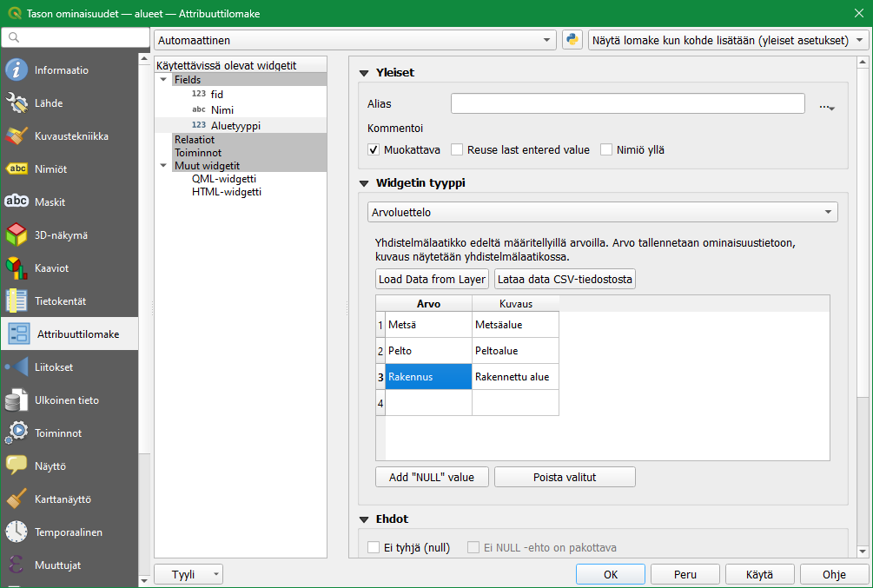Viewport: 873px width, 588px height.
Task: Collapse the Widgetin tyyppi section
Action: click(x=365, y=183)
